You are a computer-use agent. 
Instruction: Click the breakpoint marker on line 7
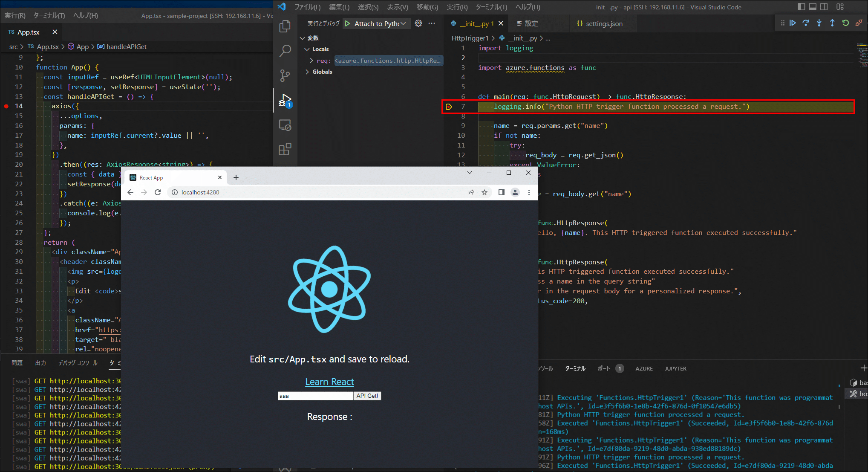click(449, 107)
